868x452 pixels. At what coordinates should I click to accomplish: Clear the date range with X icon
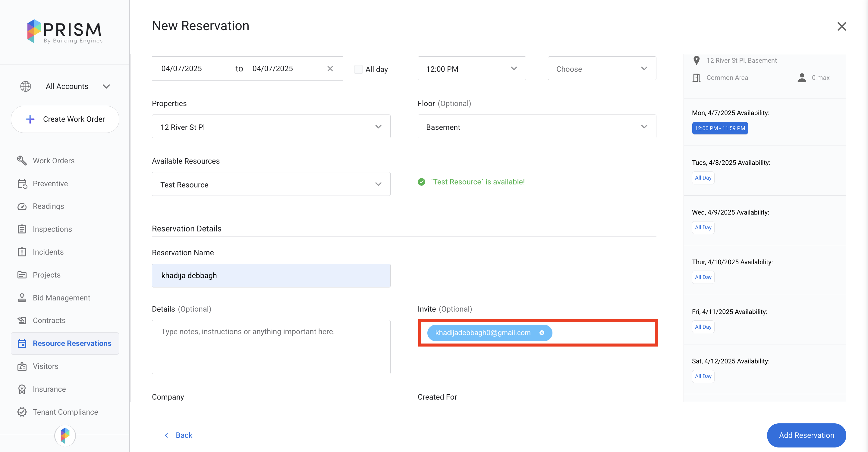pyautogui.click(x=330, y=69)
